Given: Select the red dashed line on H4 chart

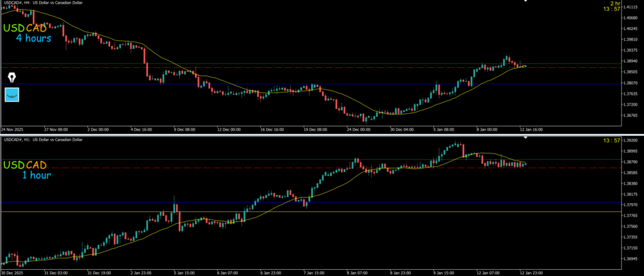Looking at the screenshot, I should 252,67.
